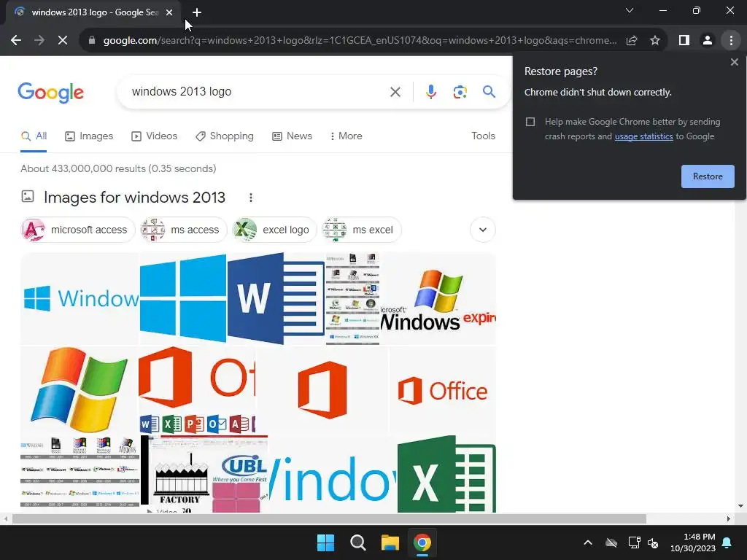This screenshot has height=560, width=747.
Task: Click the horizontal scrollbar thumb
Action: coord(329,518)
